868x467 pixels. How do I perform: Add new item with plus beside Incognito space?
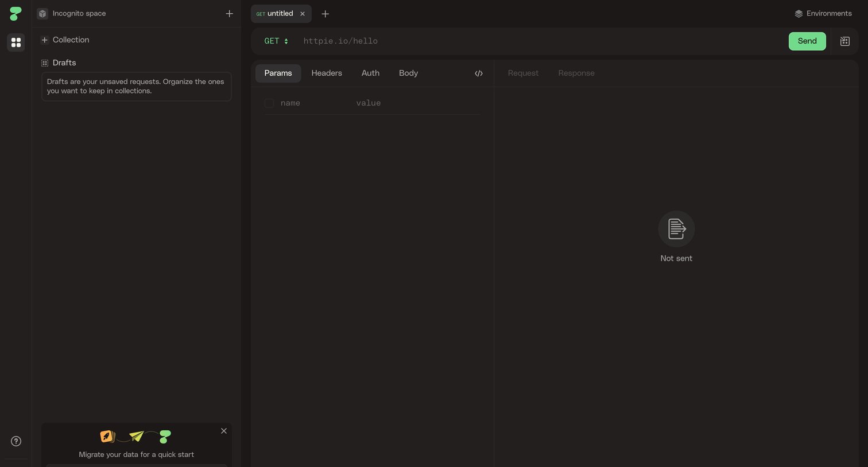229,14
